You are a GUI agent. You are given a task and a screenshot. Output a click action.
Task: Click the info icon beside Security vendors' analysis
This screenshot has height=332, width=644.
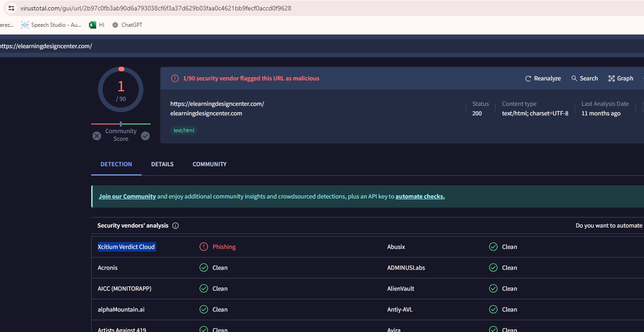click(176, 226)
